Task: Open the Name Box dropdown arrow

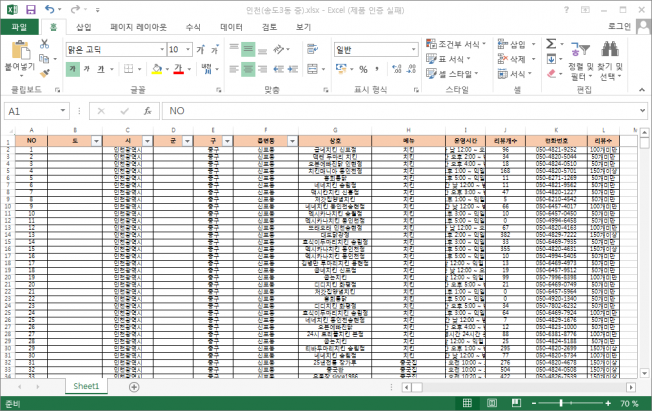Action: coord(62,111)
